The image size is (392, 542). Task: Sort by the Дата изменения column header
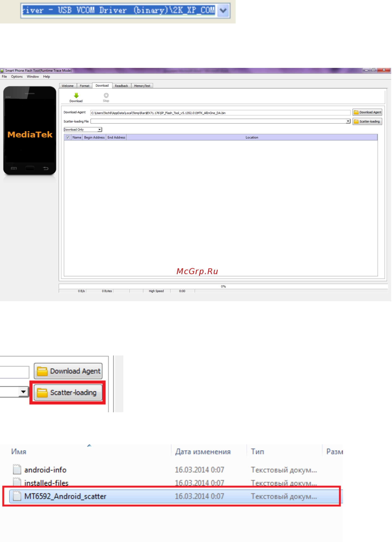pos(203,451)
